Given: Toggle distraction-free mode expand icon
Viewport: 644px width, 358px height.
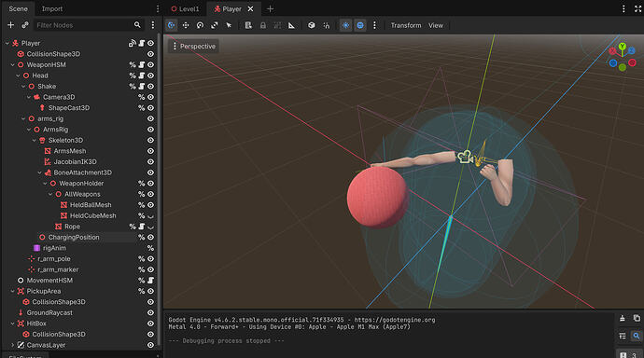Looking at the screenshot, I should coord(637,8).
